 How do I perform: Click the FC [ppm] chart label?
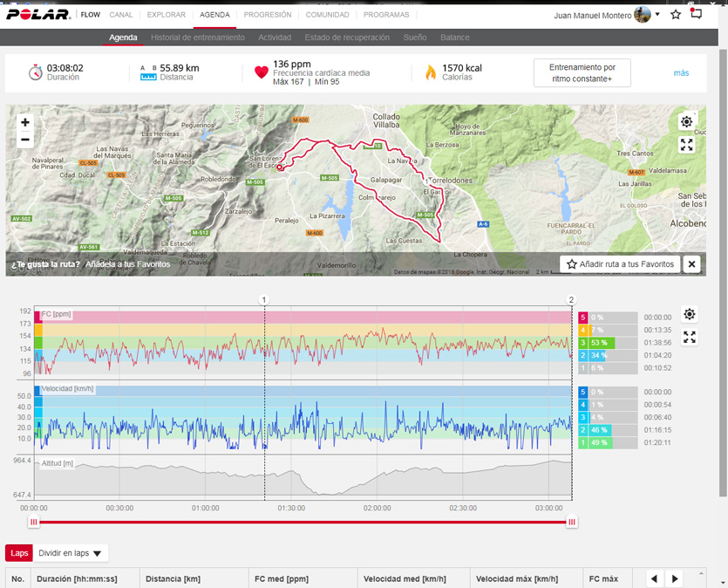[56, 314]
